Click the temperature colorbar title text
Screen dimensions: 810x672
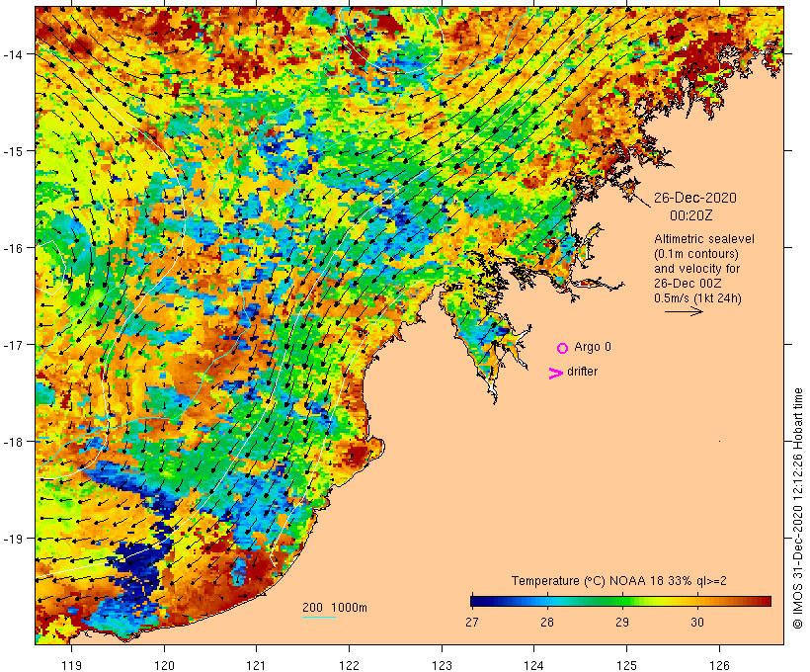point(619,581)
